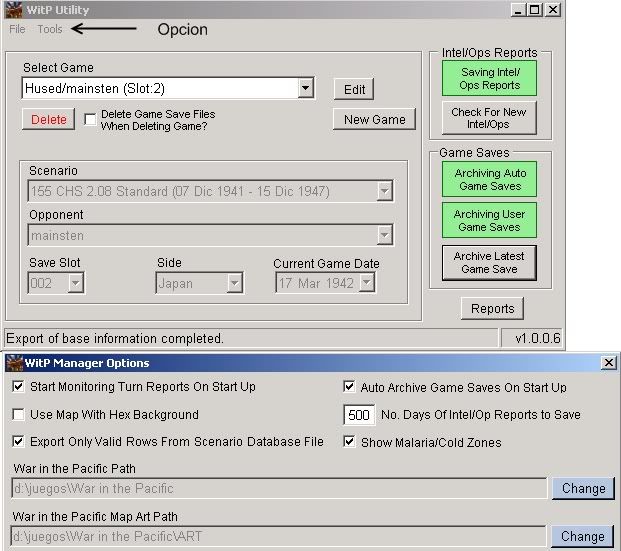621x551 pixels.
Task: Expand the Scenario dropdown arrow
Action: [384, 191]
